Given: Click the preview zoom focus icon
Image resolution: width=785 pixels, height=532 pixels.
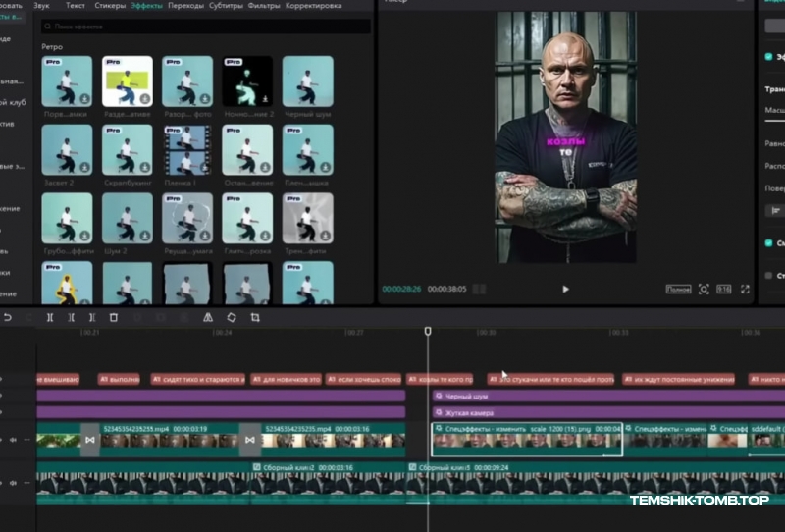Looking at the screenshot, I should tap(704, 289).
